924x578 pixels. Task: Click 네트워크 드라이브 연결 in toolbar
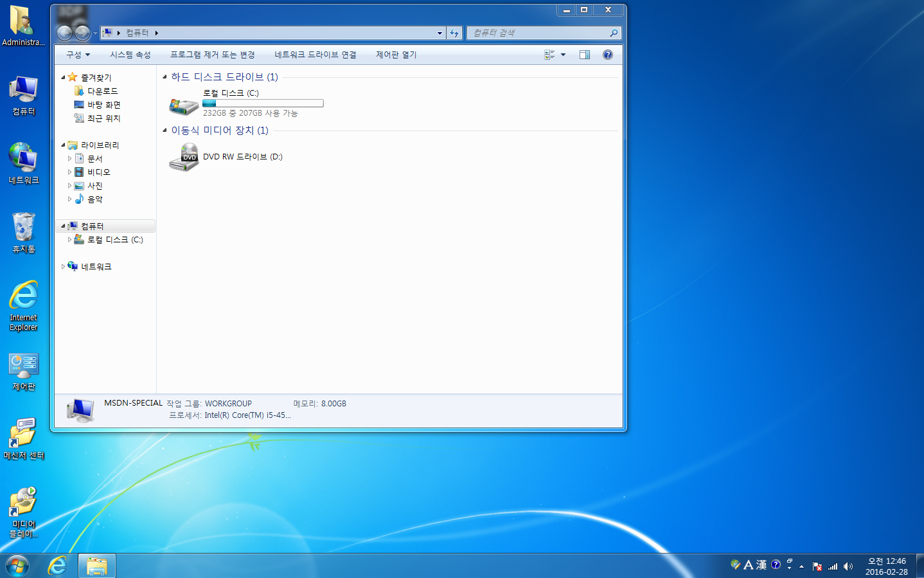coord(315,55)
